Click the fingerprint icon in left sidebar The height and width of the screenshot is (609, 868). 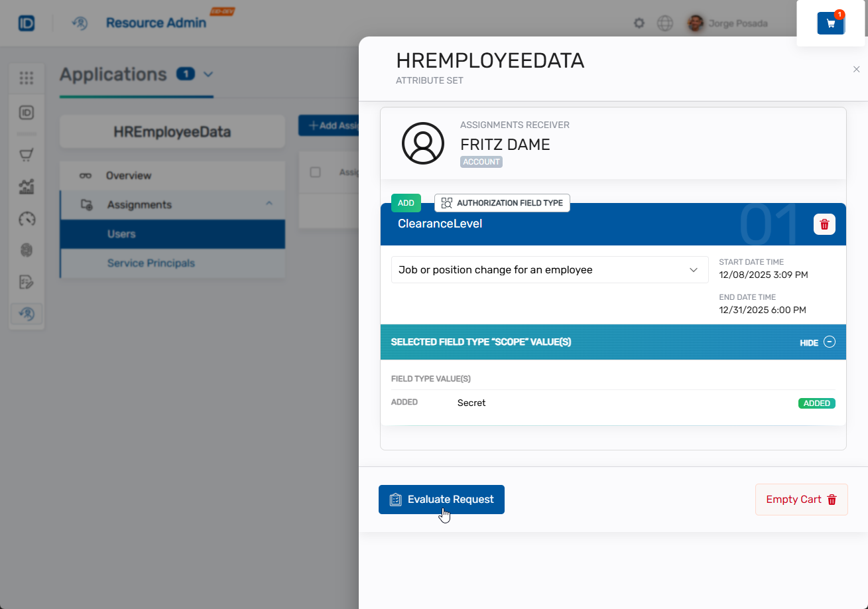(27, 250)
